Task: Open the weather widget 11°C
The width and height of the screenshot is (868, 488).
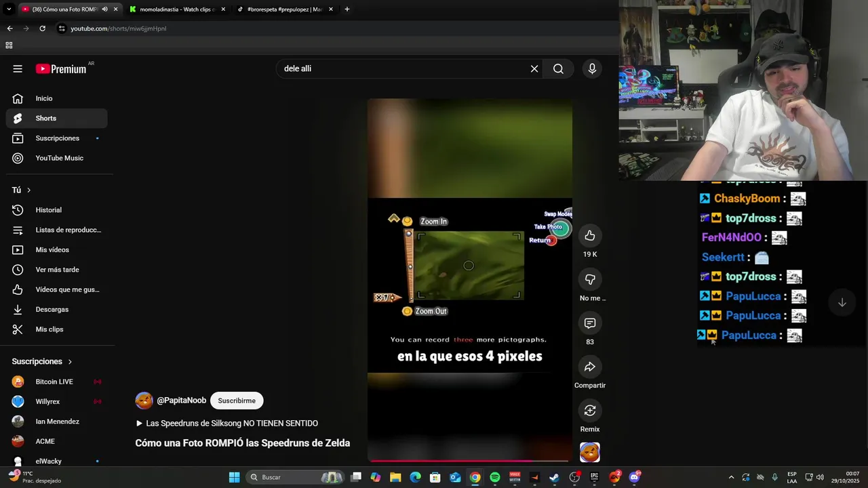Action: click(x=35, y=477)
